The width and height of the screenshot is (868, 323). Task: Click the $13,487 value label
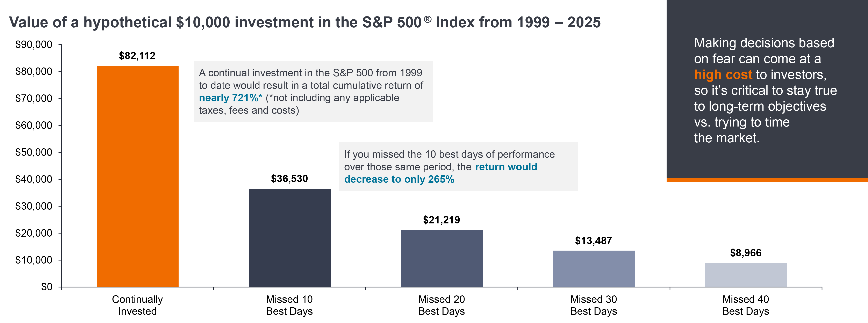(x=593, y=241)
